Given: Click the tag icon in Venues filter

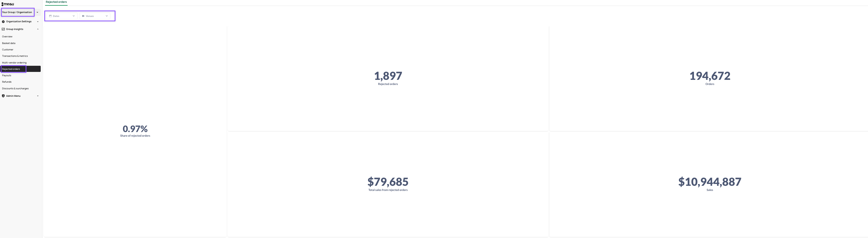Looking at the screenshot, I should (x=83, y=16).
